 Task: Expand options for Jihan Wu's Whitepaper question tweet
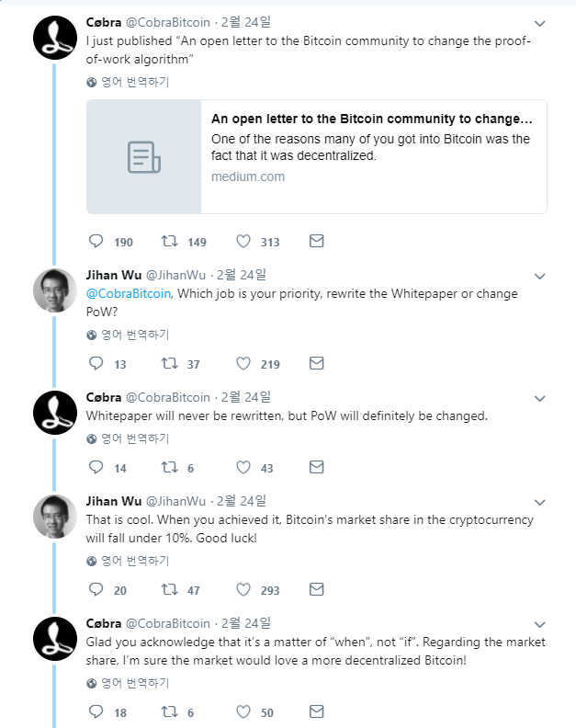(540, 276)
